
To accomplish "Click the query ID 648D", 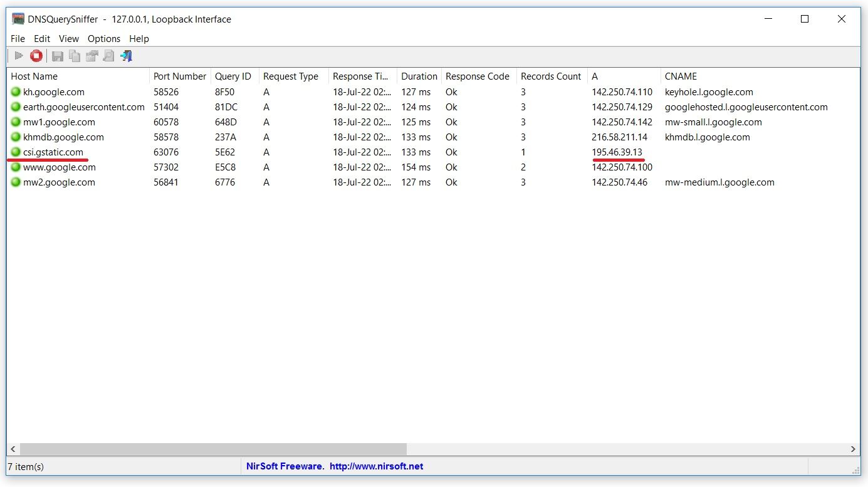I will pyautogui.click(x=226, y=122).
